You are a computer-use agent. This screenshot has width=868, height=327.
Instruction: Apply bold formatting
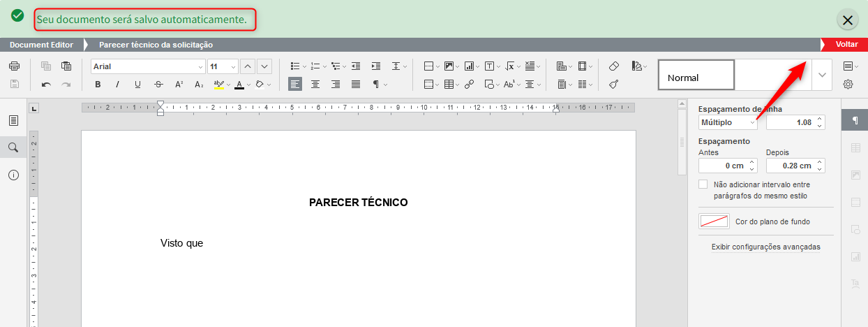pyautogui.click(x=98, y=85)
